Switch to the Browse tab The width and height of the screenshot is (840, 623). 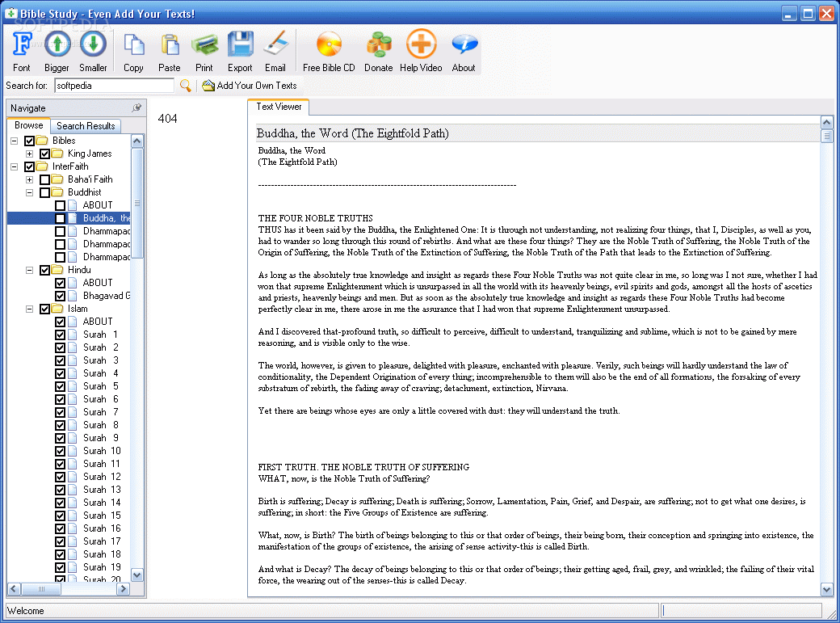point(29,125)
